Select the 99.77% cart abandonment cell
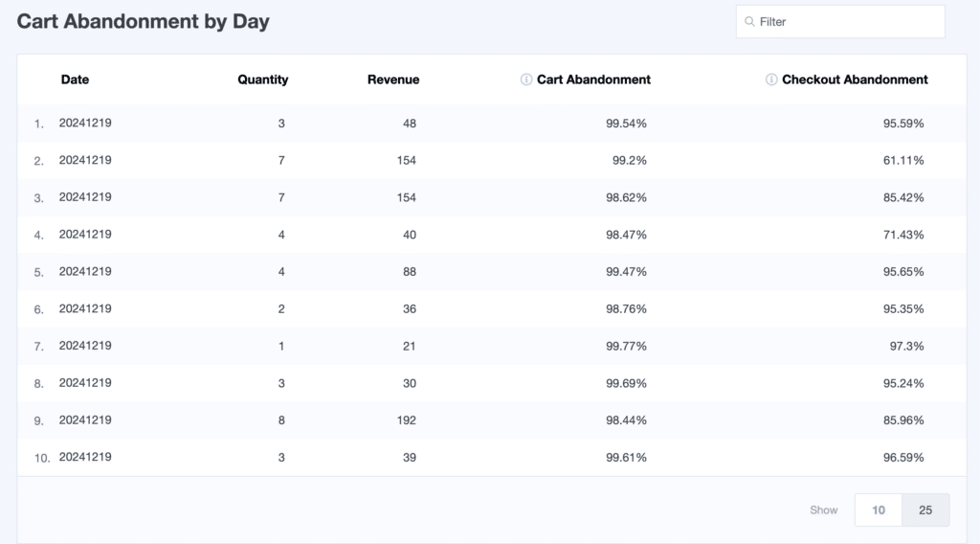The height and width of the screenshot is (544, 980). 626,346
